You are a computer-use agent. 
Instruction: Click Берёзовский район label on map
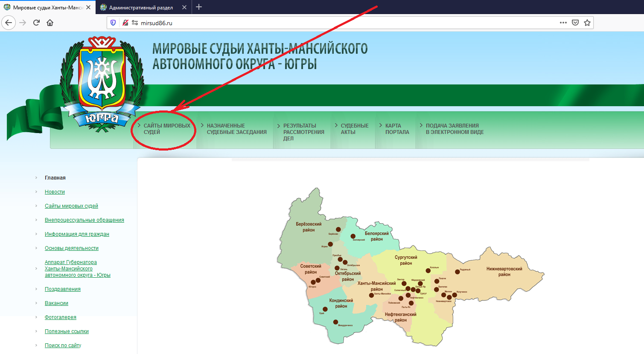[309, 227]
